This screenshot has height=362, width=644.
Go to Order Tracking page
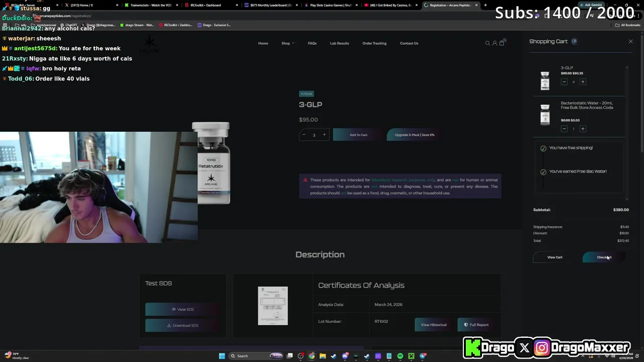pos(374,43)
